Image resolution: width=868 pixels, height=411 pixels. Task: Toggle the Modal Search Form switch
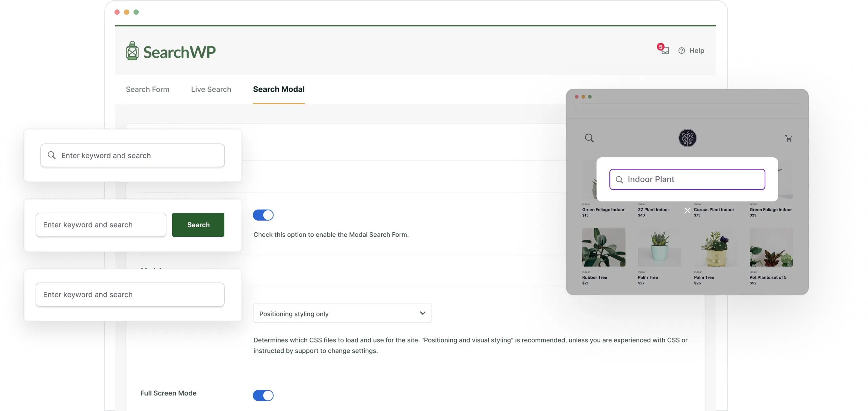(263, 215)
